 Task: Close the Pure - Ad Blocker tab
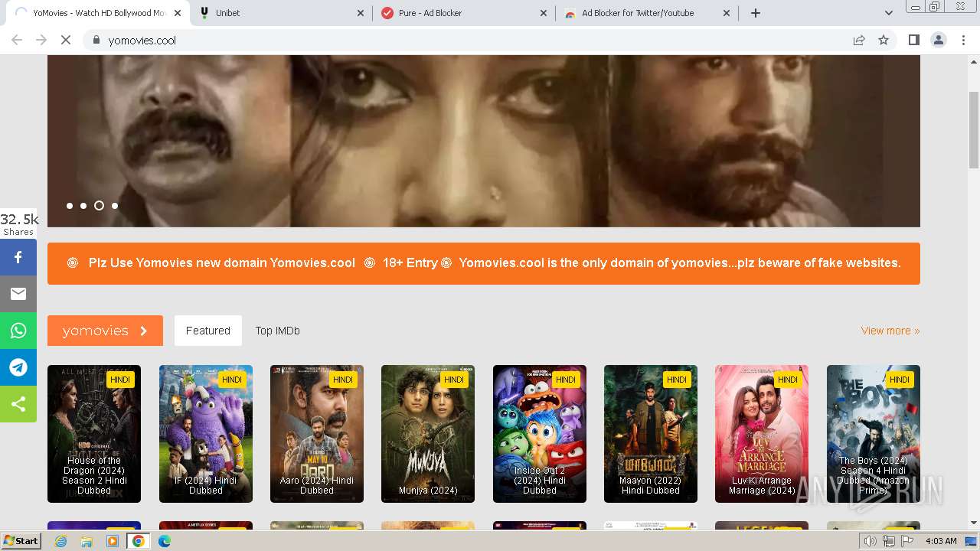[544, 13]
